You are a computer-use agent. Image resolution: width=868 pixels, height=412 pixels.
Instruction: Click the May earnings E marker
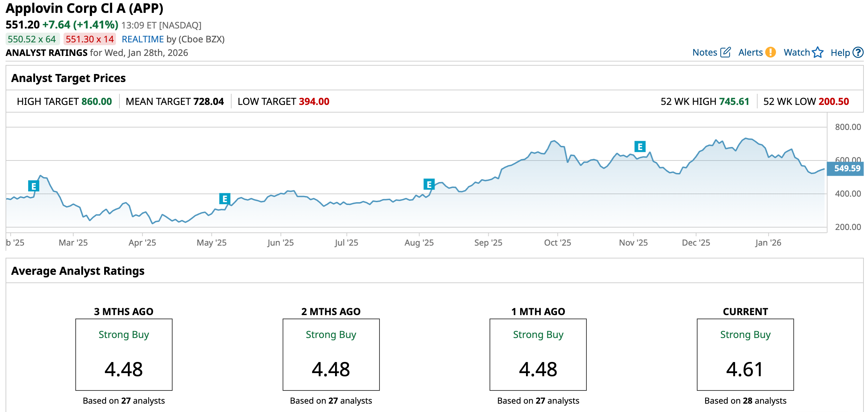pyautogui.click(x=225, y=199)
